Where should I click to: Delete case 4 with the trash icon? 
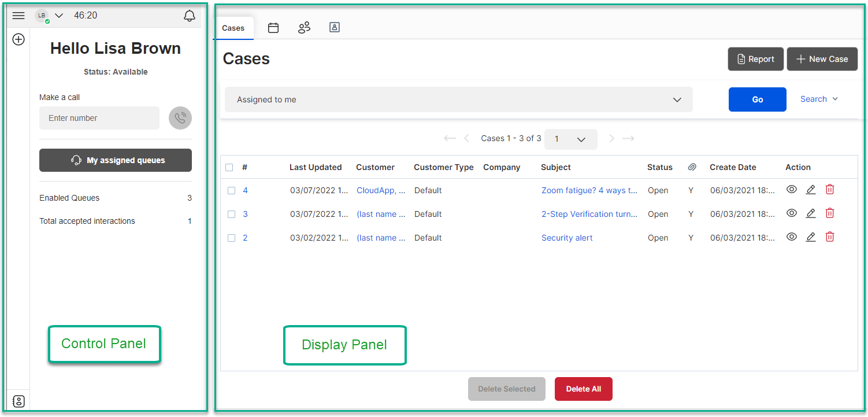(830, 189)
